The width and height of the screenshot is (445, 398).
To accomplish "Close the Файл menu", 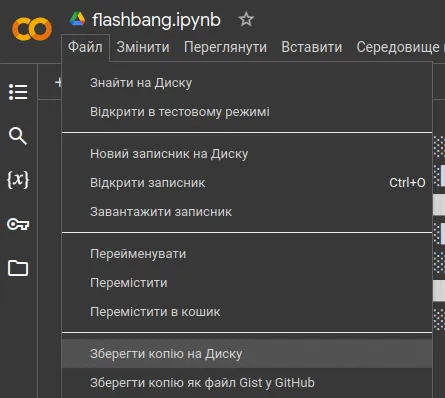I will tap(85, 47).
